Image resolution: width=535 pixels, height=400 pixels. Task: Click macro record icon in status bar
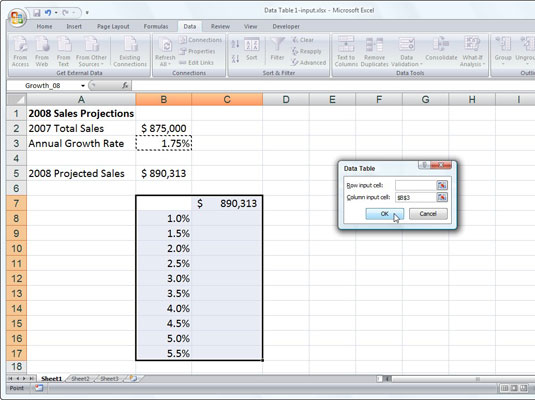point(39,388)
